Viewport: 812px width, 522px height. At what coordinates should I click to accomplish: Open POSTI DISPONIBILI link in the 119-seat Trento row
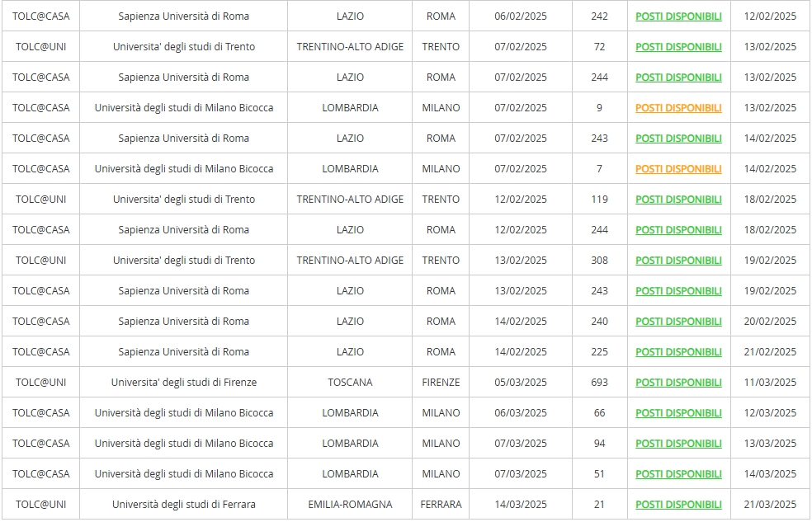678,200
